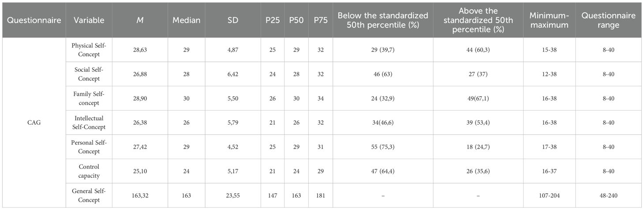Screen dimensions: 644x210
Task: Click the 48-240 questionnaire range cell
Action: point(608,195)
